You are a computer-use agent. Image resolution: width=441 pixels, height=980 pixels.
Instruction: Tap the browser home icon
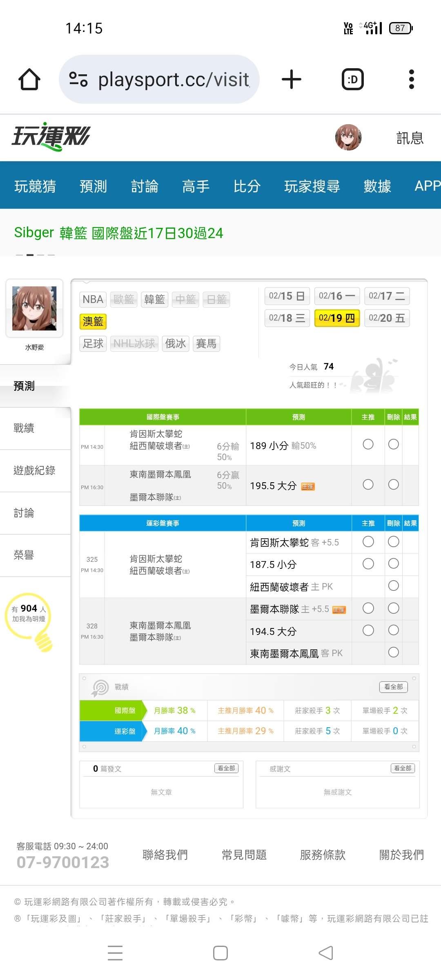coord(29,79)
